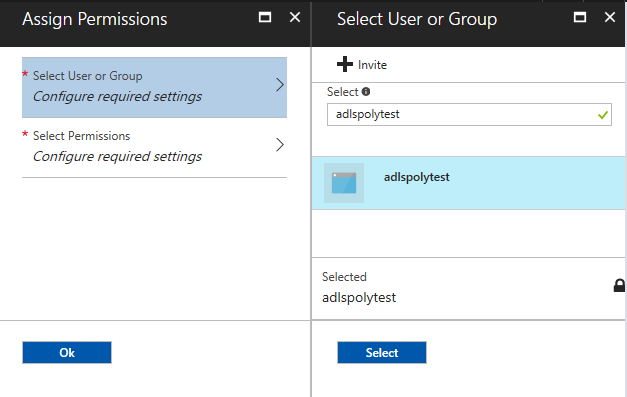Image resolution: width=627 pixels, height=397 pixels.
Task: Click adlspolytest under the Selected label
Action: (x=359, y=298)
